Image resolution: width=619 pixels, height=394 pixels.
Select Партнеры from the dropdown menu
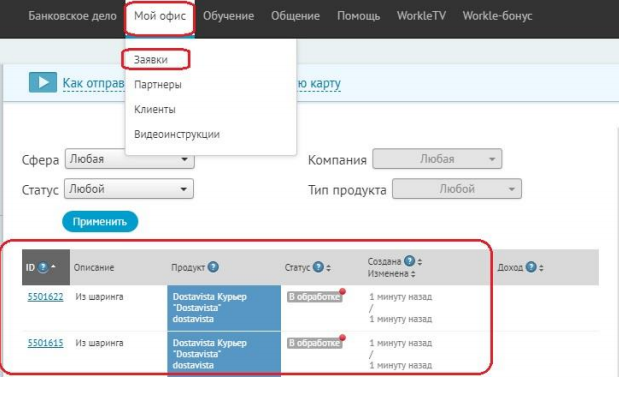point(158,84)
